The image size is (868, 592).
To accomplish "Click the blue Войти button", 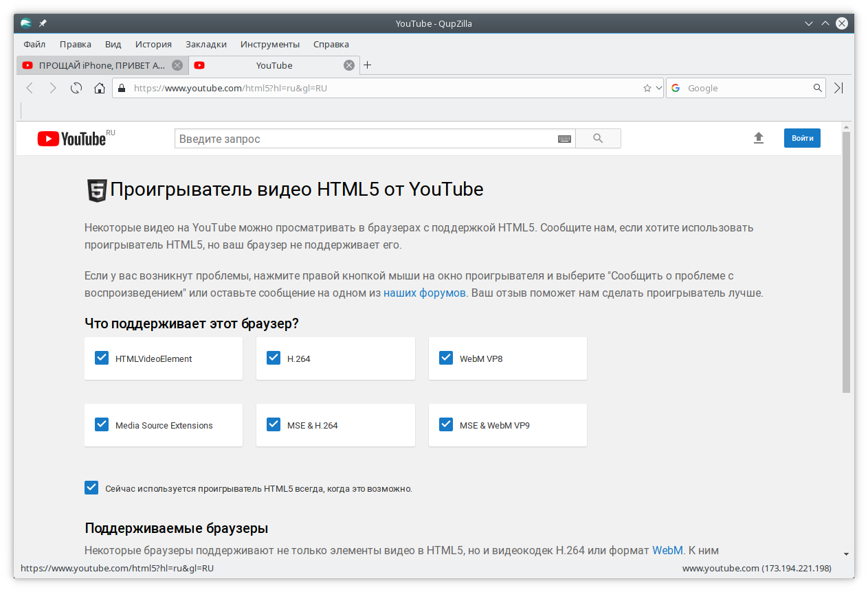I will click(x=802, y=138).
